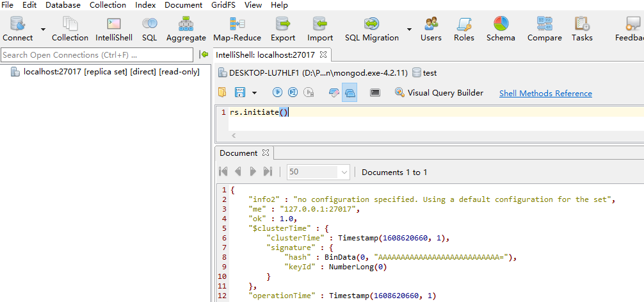Expand the Connect dropdown arrow
644x302 pixels.
[43, 29]
